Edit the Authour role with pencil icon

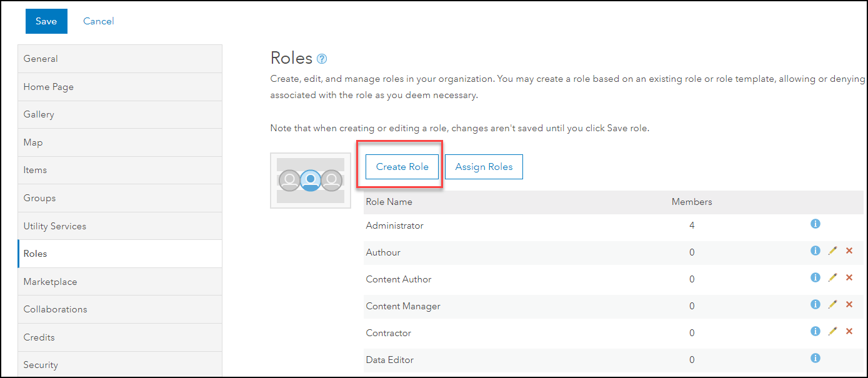click(832, 251)
